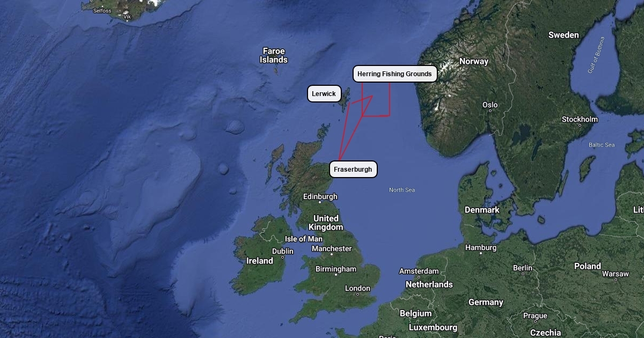Click the North Sea label
The height and width of the screenshot is (338, 644).
coord(402,190)
